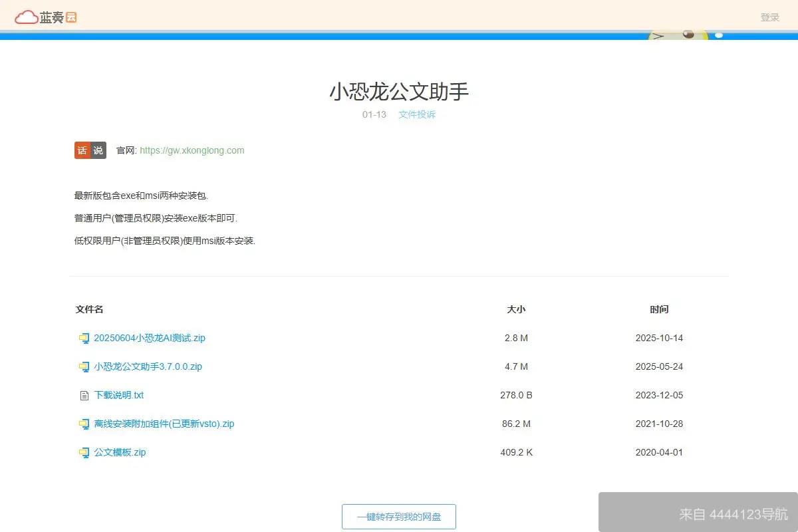
Task: Click the zip icon beside 离线安装附加组件(已更新vsto).zip
Action: 84,424
